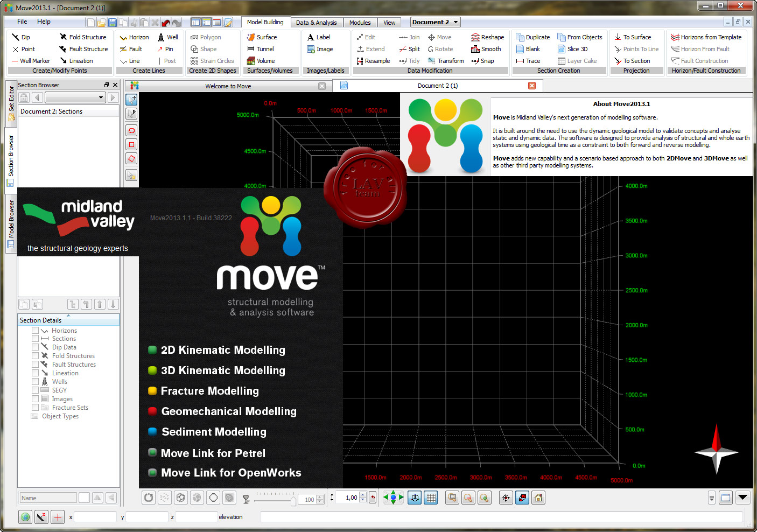Open the File menu
This screenshot has width=757, height=532.
pyautogui.click(x=22, y=22)
